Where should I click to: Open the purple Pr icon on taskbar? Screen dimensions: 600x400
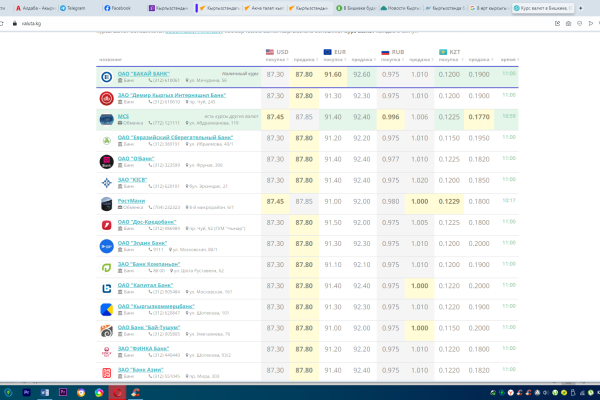[x=63, y=392]
